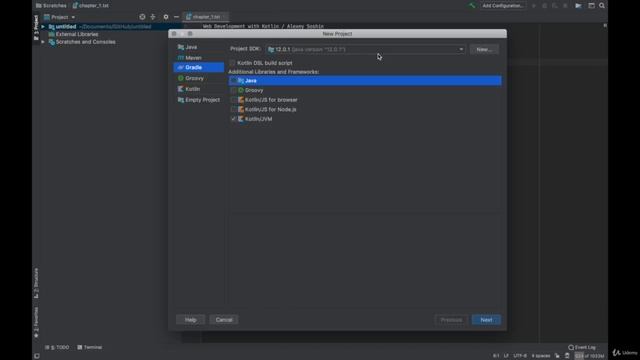Open the Event Log
The width and height of the screenshot is (640, 360).
coord(582,347)
